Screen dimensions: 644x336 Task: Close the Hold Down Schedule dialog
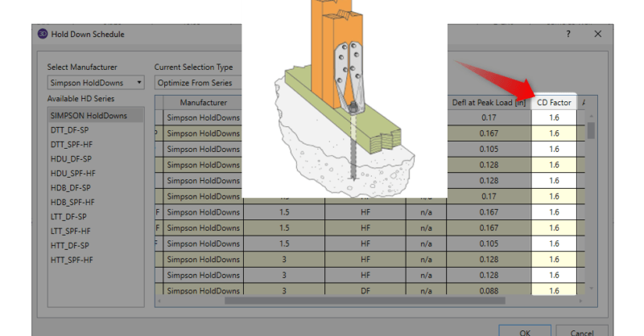[x=597, y=34]
